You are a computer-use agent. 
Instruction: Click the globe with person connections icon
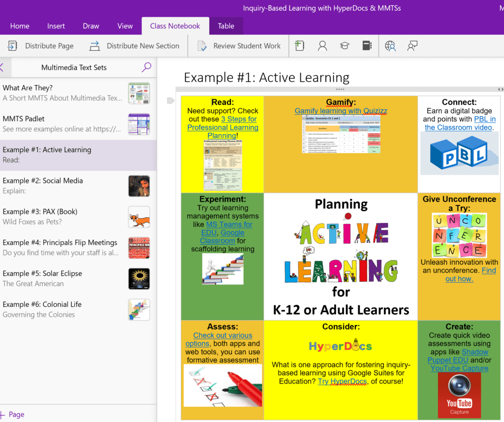click(390, 46)
